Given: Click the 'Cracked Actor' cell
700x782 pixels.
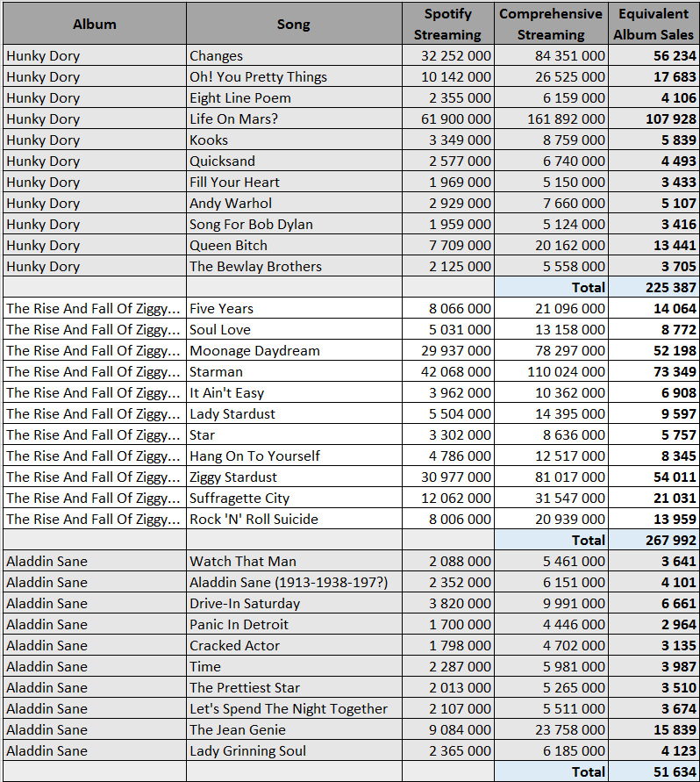Looking at the screenshot, I should (294, 645).
